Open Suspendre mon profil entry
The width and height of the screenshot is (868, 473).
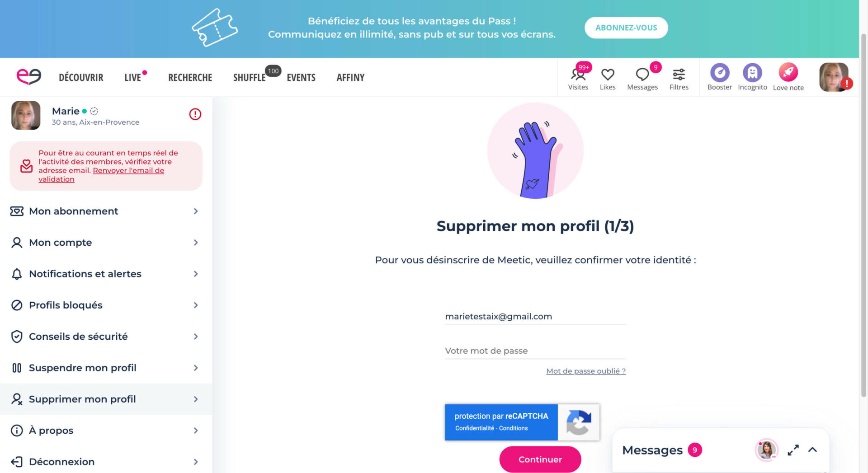click(x=106, y=368)
